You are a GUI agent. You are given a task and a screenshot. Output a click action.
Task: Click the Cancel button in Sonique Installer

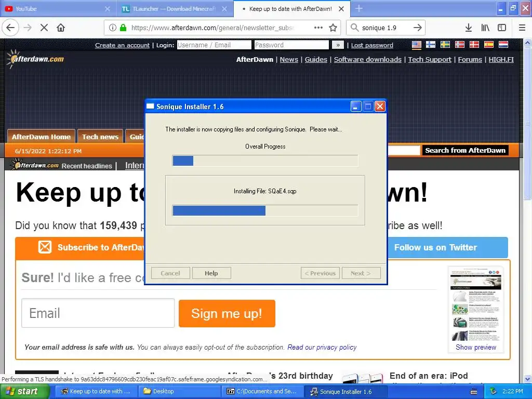point(170,273)
